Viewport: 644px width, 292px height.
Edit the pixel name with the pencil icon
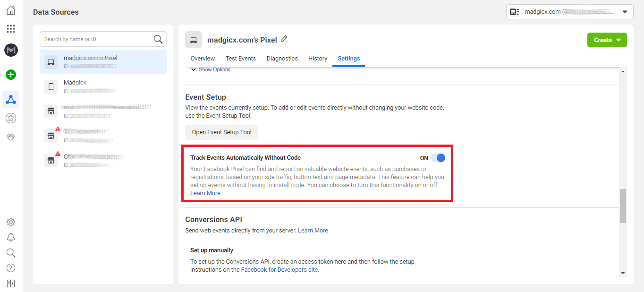284,39
